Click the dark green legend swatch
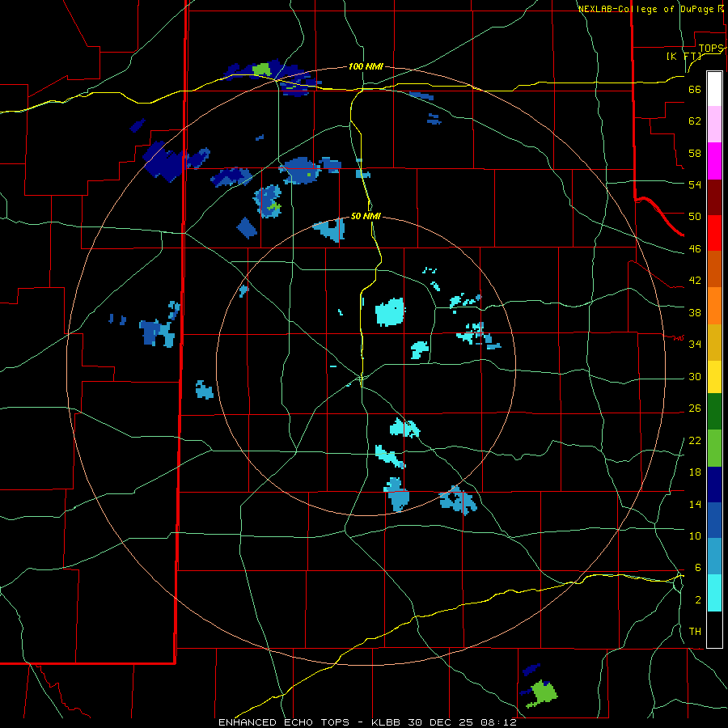 pyautogui.click(x=714, y=412)
